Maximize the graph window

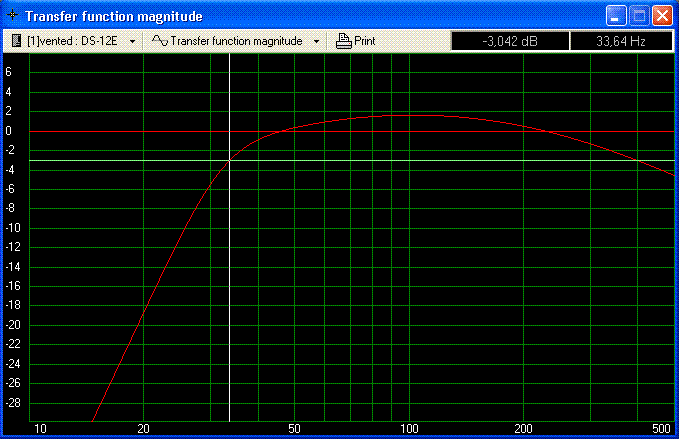(639, 16)
